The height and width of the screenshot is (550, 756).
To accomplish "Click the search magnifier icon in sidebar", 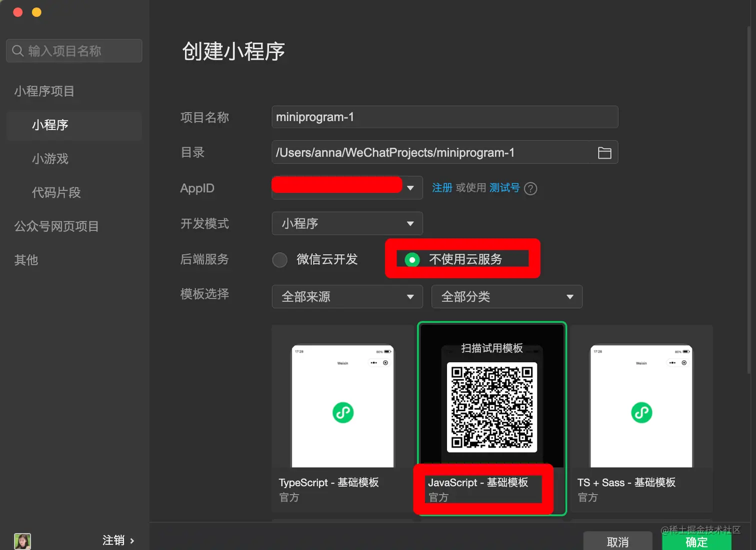I will tap(18, 51).
